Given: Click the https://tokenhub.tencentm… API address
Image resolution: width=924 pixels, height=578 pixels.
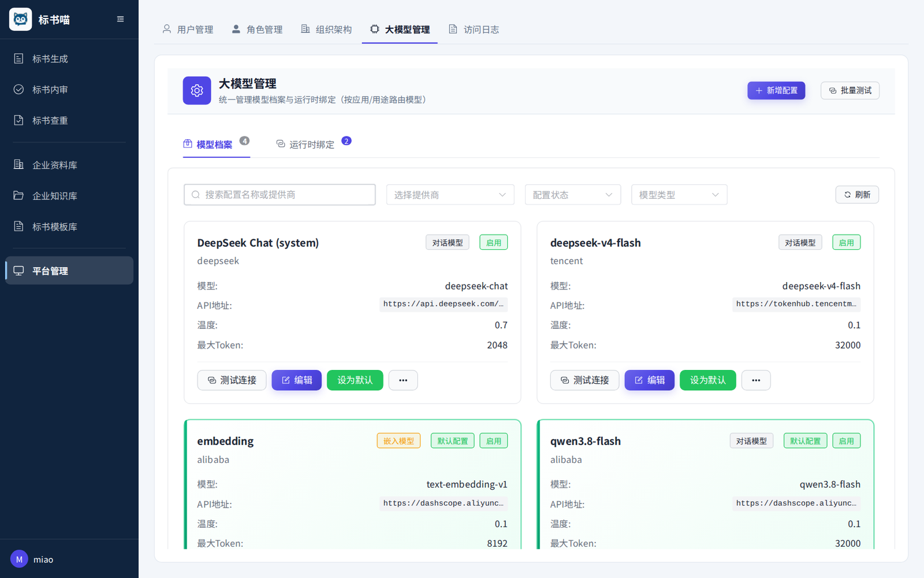Looking at the screenshot, I should click(796, 304).
